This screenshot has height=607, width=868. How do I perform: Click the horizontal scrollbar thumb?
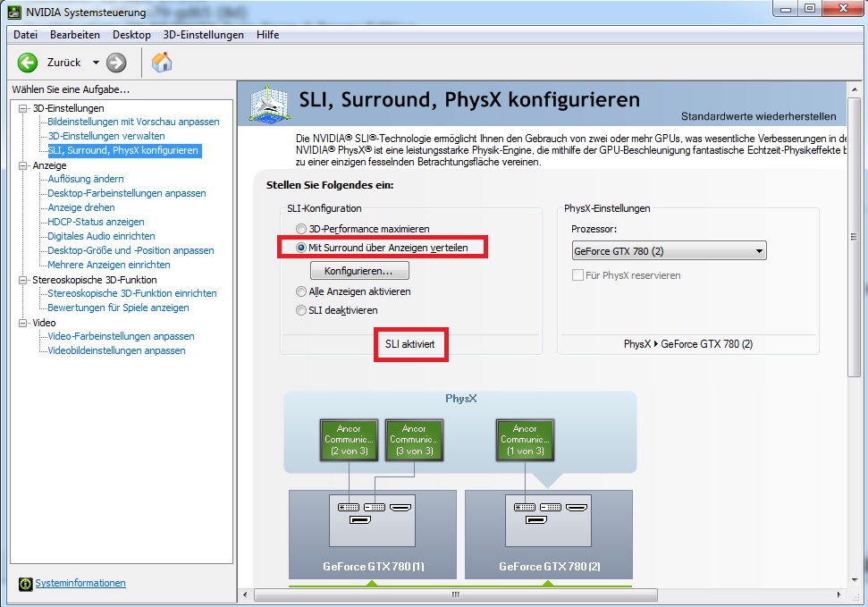(x=456, y=595)
